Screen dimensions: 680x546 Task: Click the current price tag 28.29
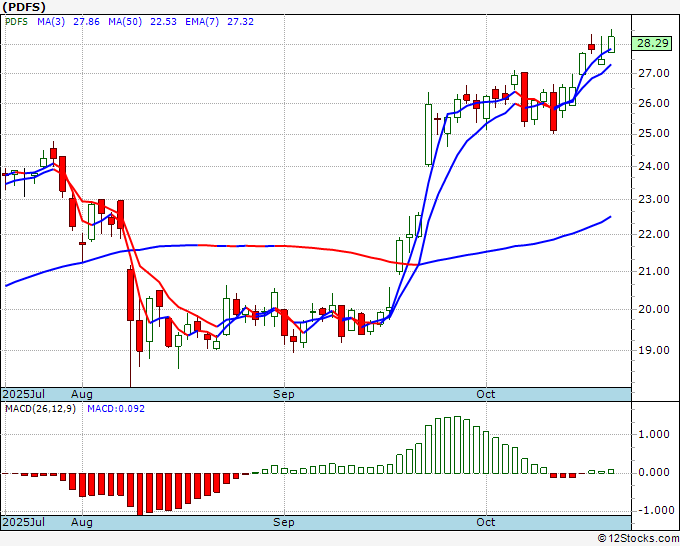[x=653, y=43]
